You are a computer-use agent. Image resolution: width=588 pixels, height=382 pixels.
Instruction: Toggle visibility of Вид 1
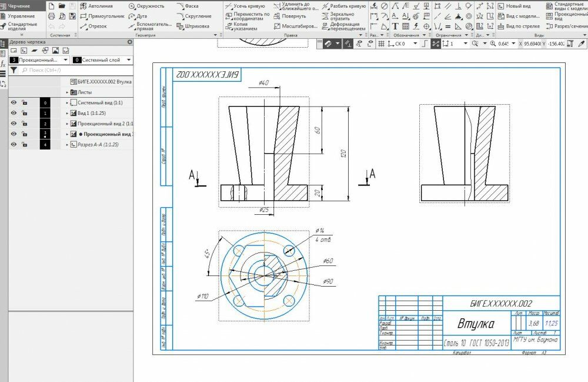click(14, 113)
